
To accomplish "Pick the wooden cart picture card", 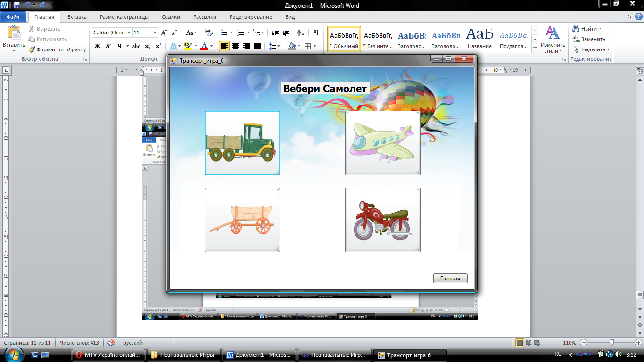I will pos(242,220).
